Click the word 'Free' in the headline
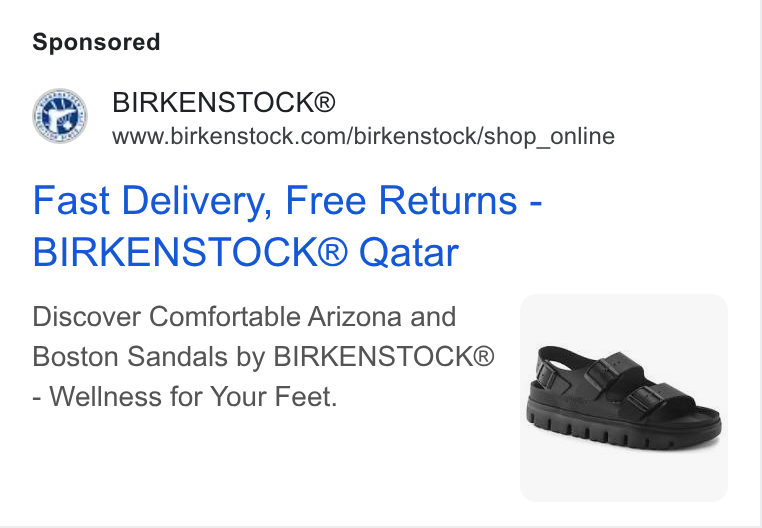The image size is (762, 528). coord(326,200)
